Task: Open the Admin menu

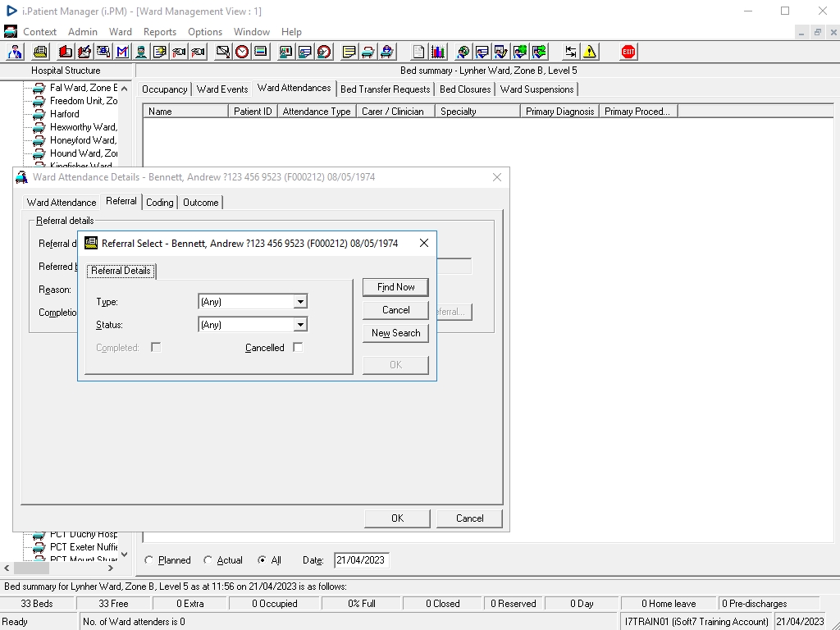Action: 83,32
